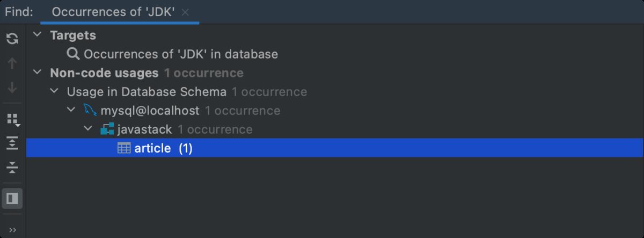Click the javastack schema icon

(x=107, y=129)
